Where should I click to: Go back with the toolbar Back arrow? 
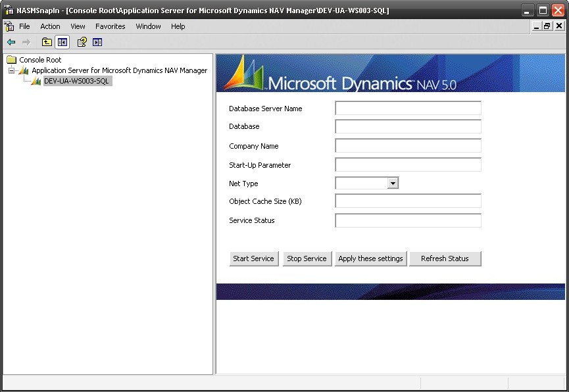click(11, 42)
